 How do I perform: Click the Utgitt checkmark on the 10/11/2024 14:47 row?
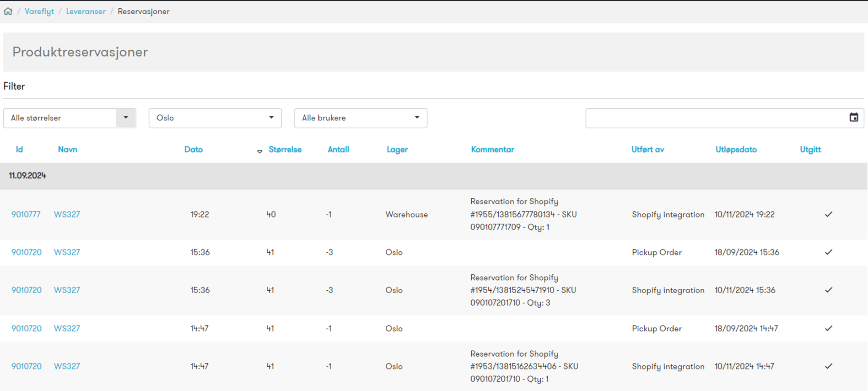[829, 366]
